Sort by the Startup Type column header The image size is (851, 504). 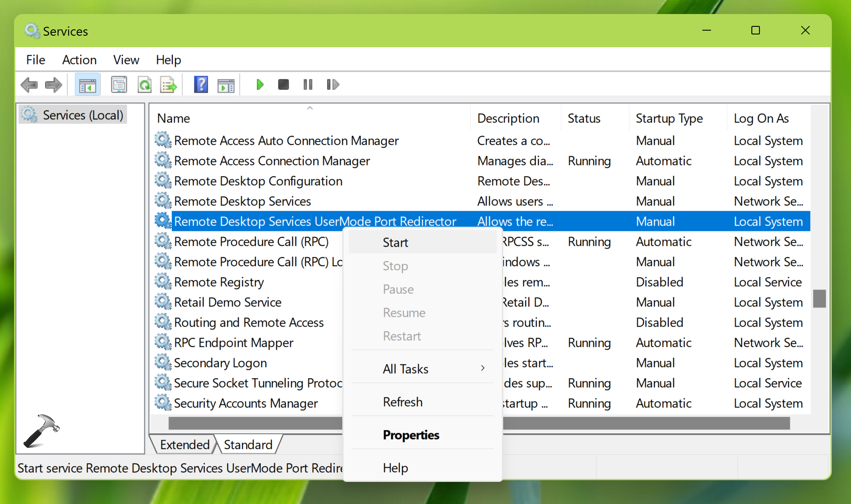pos(669,118)
